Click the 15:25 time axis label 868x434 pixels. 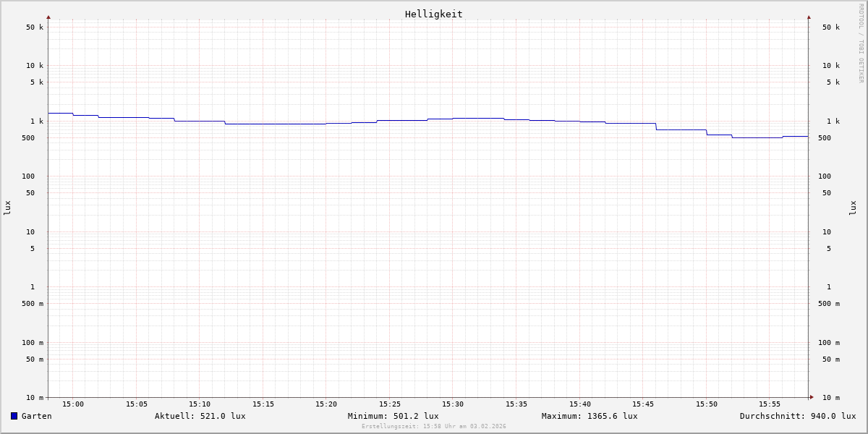click(390, 404)
